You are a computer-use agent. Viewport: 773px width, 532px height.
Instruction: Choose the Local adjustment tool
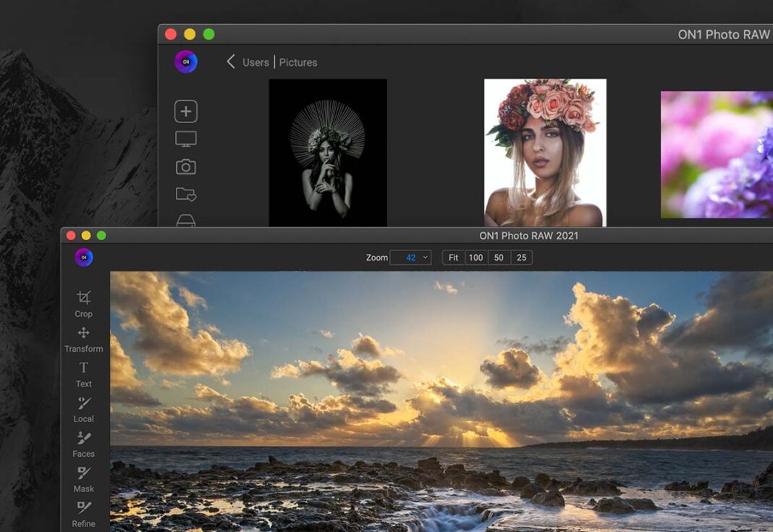tap(83, 403)
